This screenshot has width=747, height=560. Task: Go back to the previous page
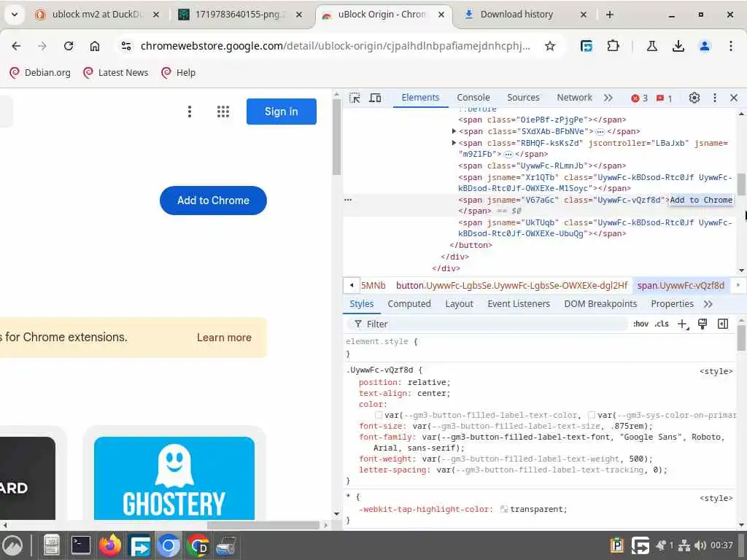[16, 46]
